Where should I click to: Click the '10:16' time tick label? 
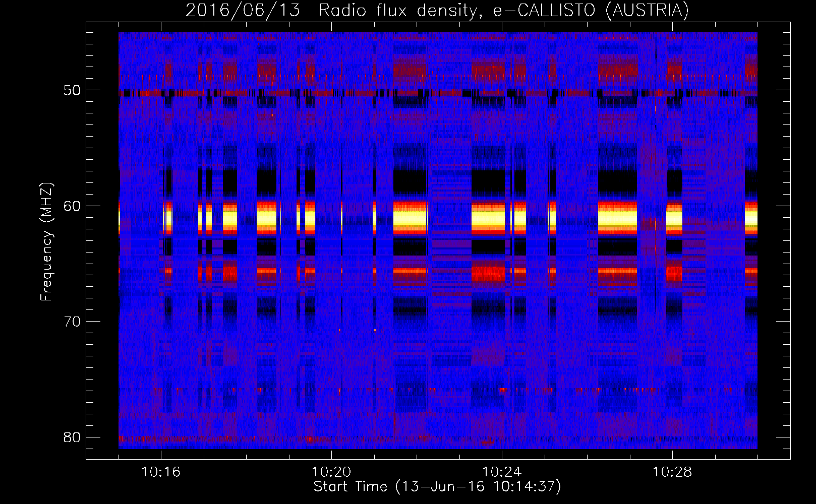tap(161, 472)
